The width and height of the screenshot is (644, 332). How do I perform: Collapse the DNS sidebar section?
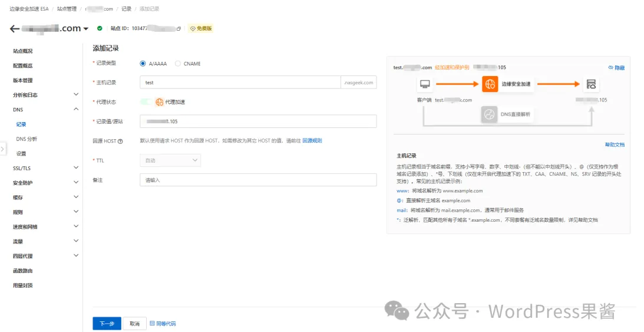click(x=75, y=109)
